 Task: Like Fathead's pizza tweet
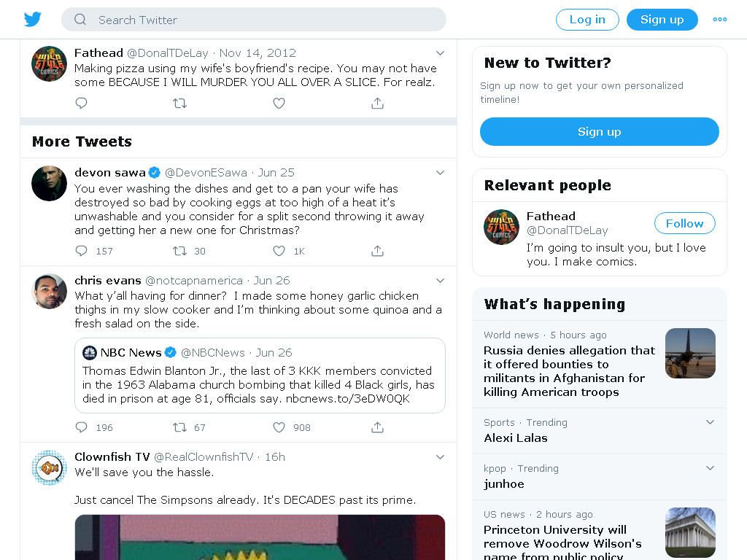(279, 103)
